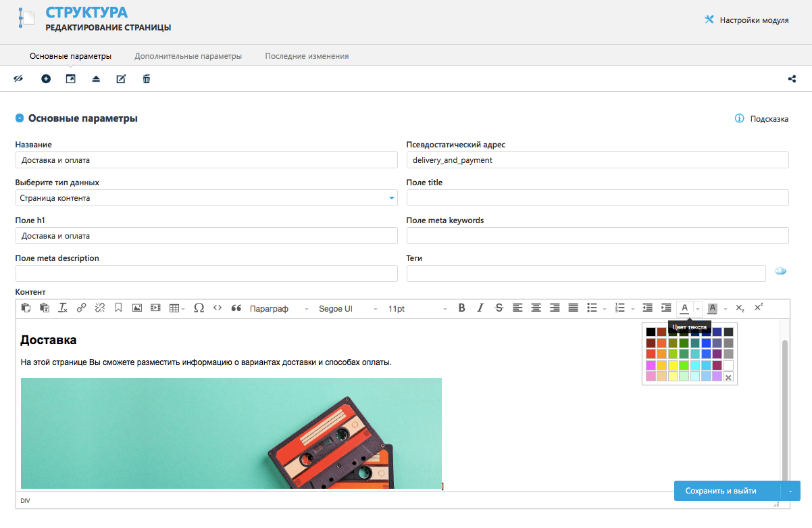This screenshot has height=528, width=812.
Task: Switch to Основные параметры tab
Action: 70,56
